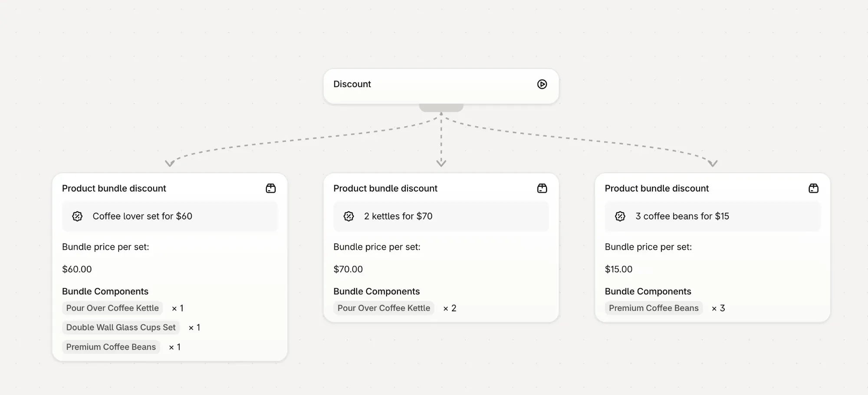Select '2 kettles for $70' text

(398, 216)
